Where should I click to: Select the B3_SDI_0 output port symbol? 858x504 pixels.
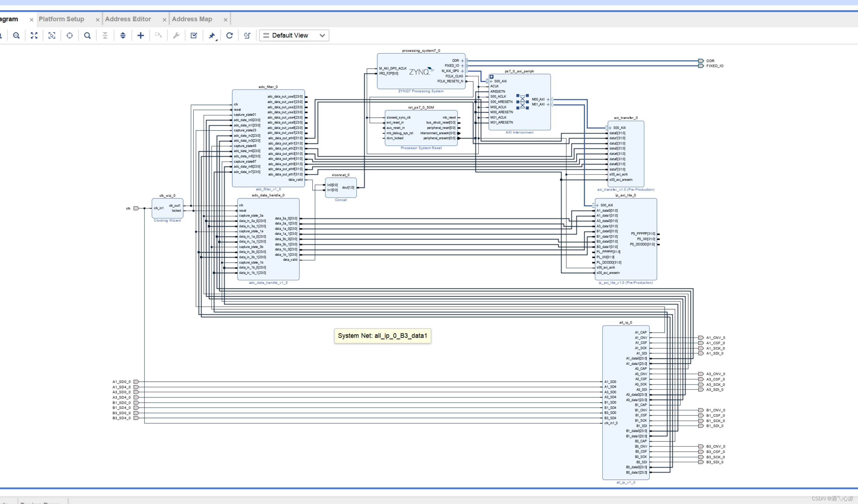click(701, 462)
